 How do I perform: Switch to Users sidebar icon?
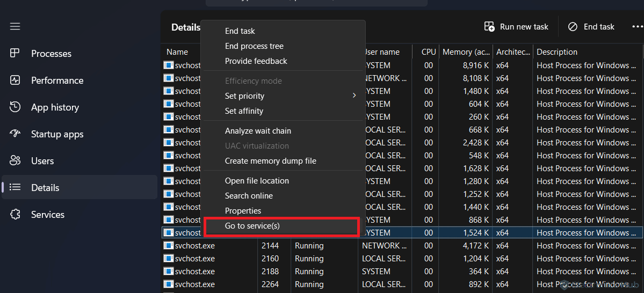15,161
